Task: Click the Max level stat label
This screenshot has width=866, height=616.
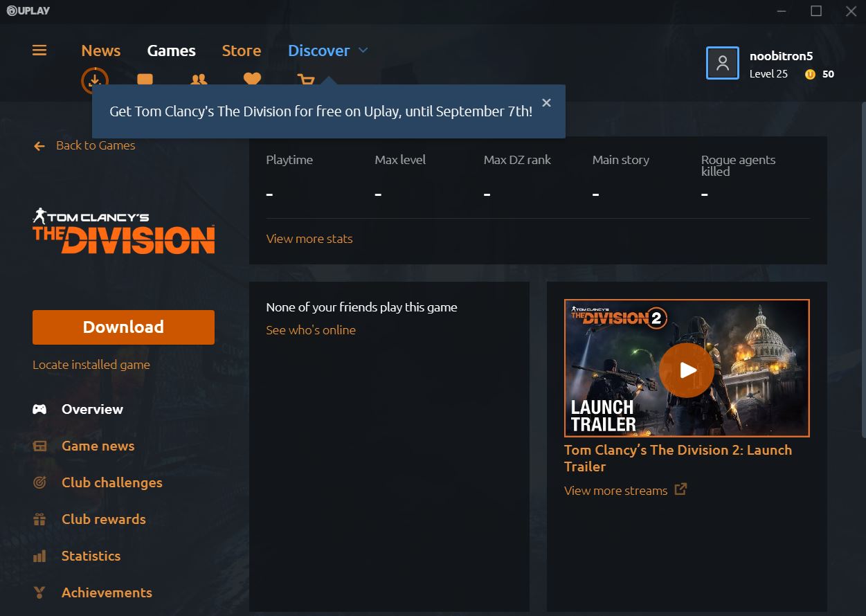Action: (x=400, y=160)
